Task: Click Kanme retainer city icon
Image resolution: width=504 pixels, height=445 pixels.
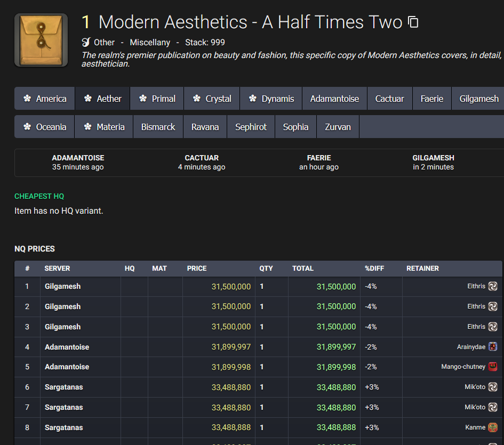Action: [x=493, y=427]
